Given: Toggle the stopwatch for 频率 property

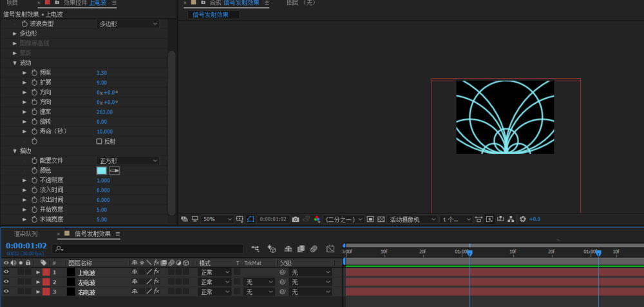Looking at the screenshot, I should pos(35,73).
